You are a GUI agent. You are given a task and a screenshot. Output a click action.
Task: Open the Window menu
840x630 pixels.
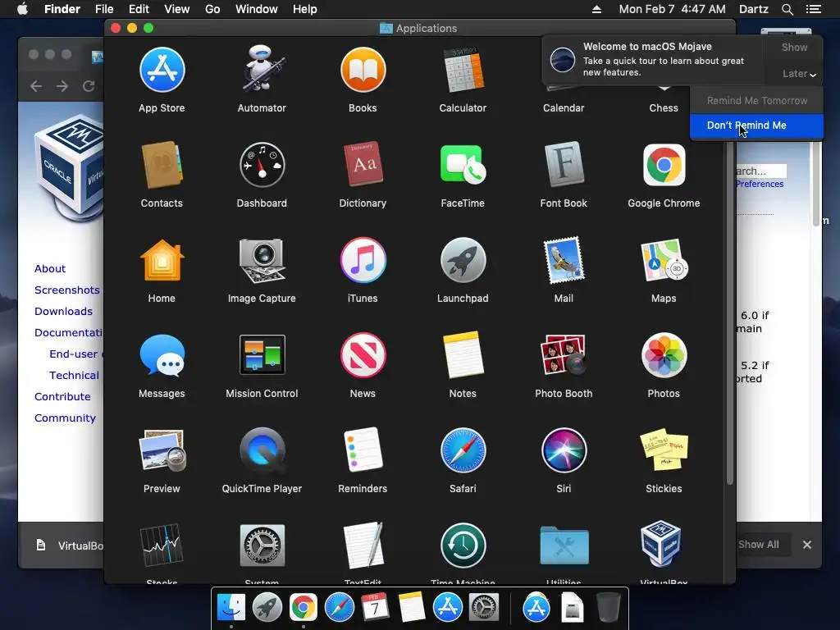pos(257,9)
